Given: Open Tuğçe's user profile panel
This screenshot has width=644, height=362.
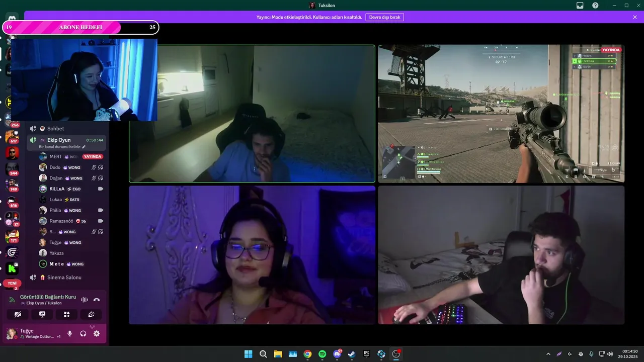Looking at the screenshot, I should click(x=33, y=333).
